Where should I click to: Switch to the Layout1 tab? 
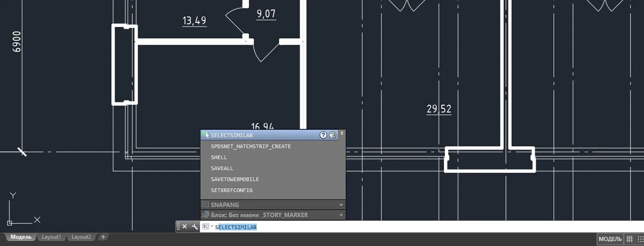point(51,237)
